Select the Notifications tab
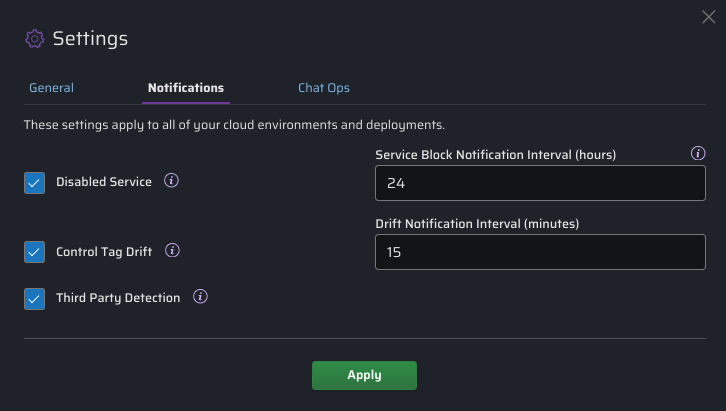Screen dimensions: 726x411 click(185, 88)
